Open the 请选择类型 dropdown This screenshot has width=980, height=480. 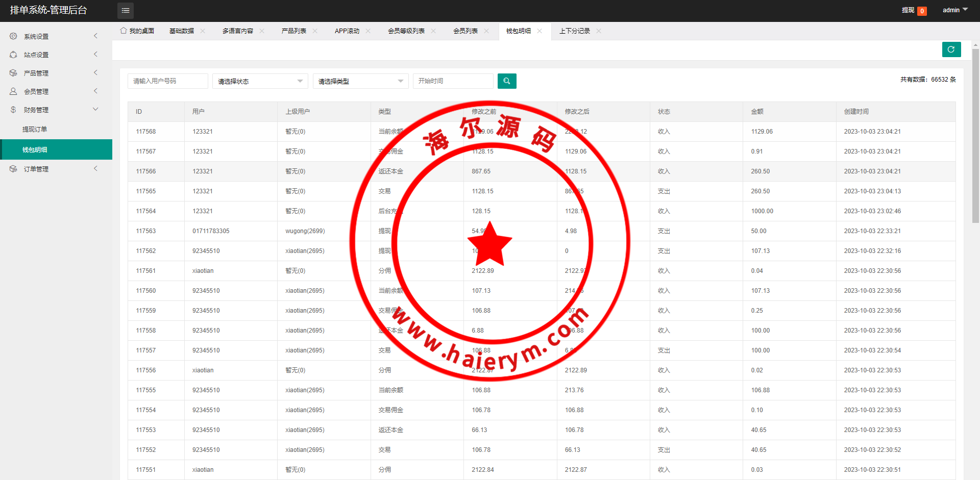point(360,81)
